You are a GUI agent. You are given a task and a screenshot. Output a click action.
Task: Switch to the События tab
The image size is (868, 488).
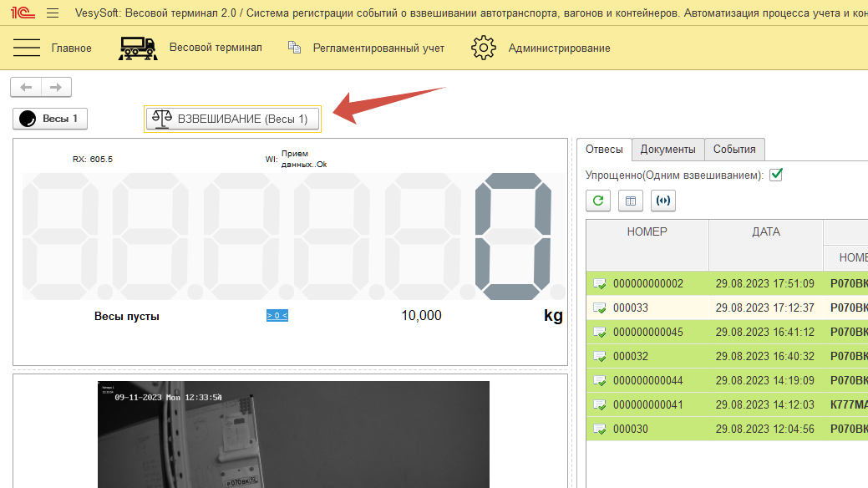[734, 149]
